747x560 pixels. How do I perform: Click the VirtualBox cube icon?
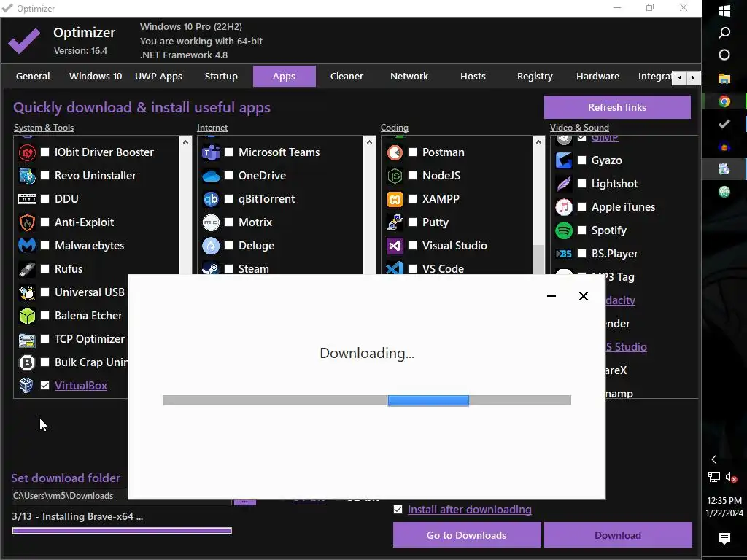point(27,386)
